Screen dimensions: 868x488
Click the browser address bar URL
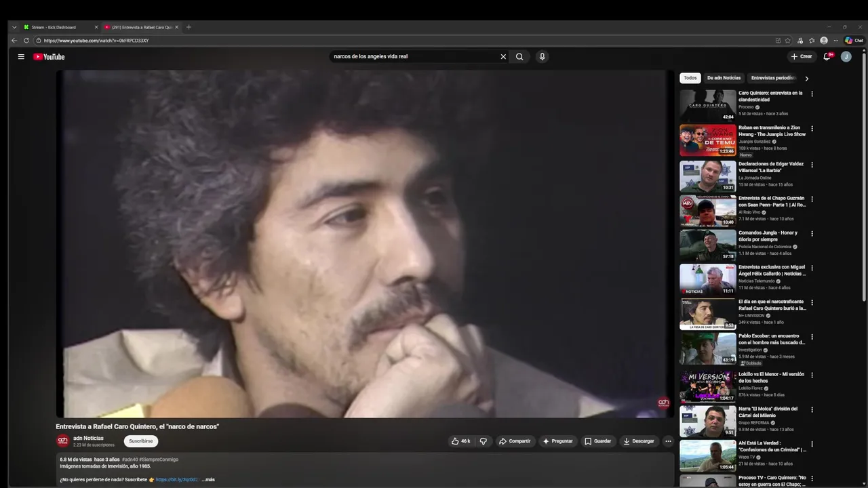96,41
